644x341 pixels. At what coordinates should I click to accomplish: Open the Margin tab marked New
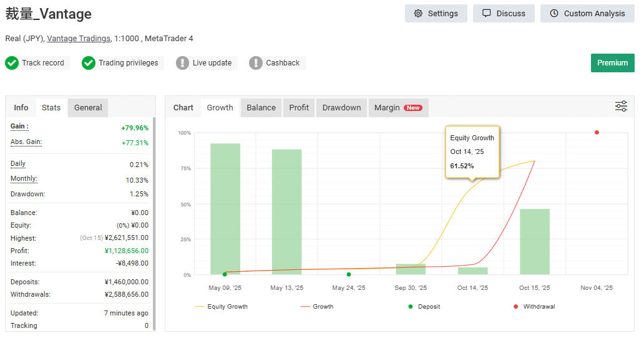click(x=398, y=108)
